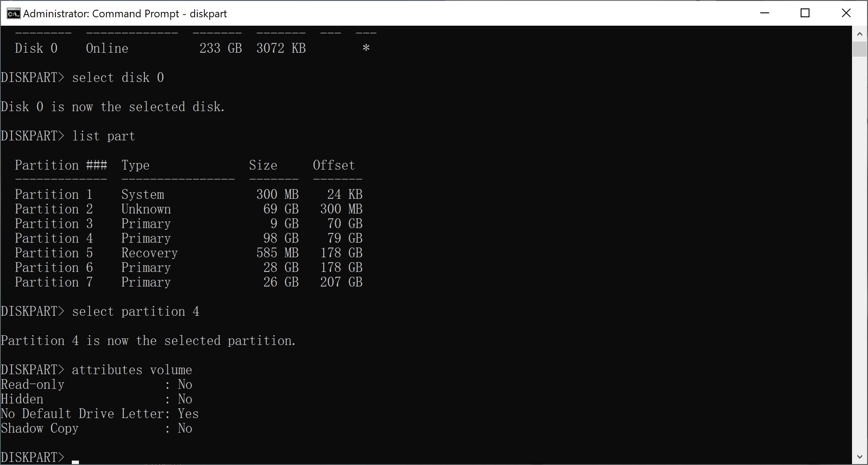868x465 pixels.
Task: Click the 'Read-only' attribute label
Action: (x=33, y=384)
